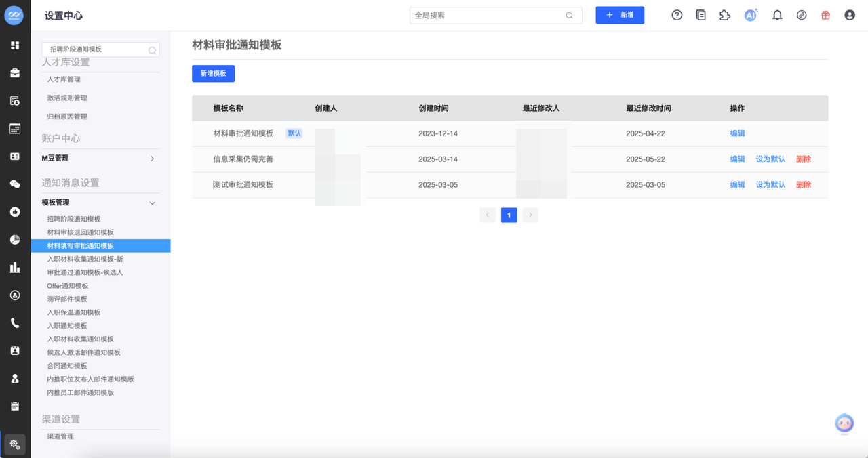Viewport: 868px width, 458px height.
Task: Open the AI assistant icon in header
Action: pyautogui.click(x=751, y=15)
